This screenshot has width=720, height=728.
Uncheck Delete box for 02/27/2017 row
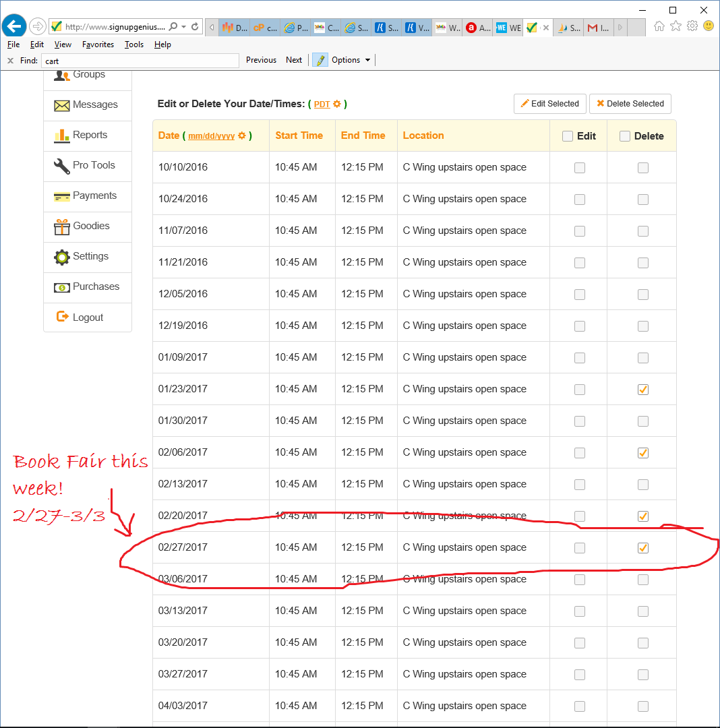[x=643, y=548]
